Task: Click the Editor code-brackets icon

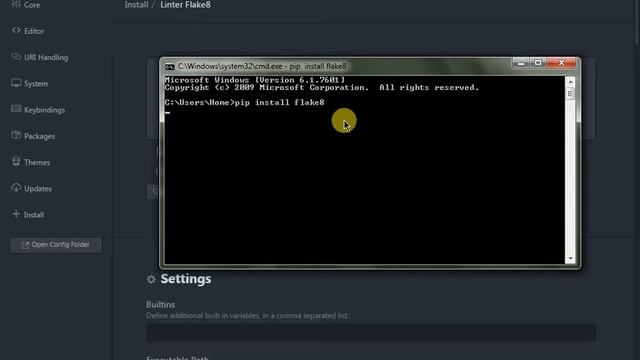Action: [16, 30]
